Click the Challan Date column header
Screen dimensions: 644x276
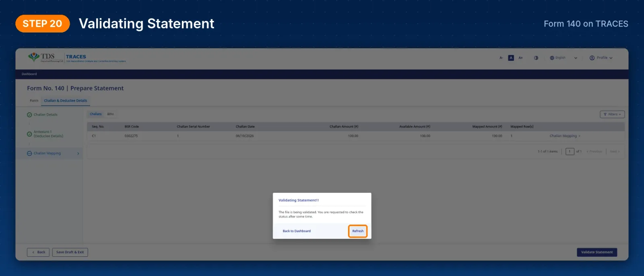click(x=245, y=126)
